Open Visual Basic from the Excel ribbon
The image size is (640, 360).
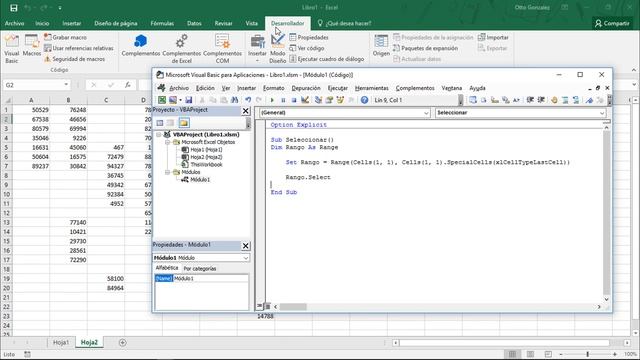[11, 49]
